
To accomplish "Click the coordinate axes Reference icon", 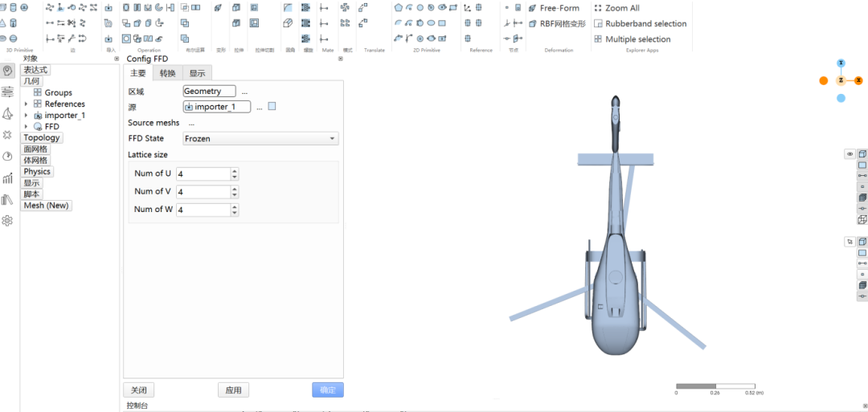I will point(467,8).
